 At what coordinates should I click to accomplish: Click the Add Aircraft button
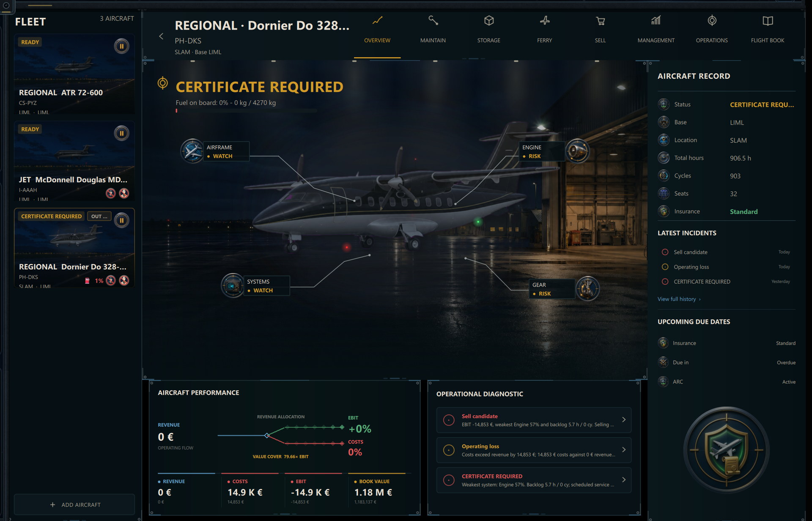tap(74, 505)
